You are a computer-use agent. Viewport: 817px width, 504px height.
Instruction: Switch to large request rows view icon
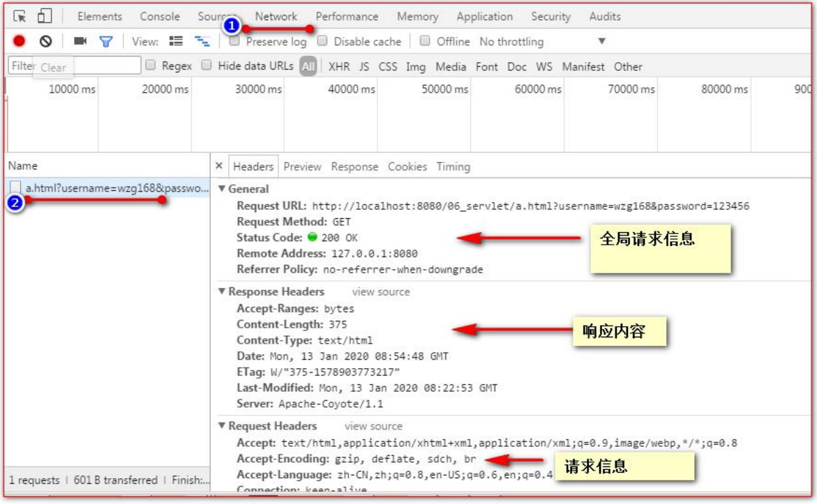[x=176, y=41]
